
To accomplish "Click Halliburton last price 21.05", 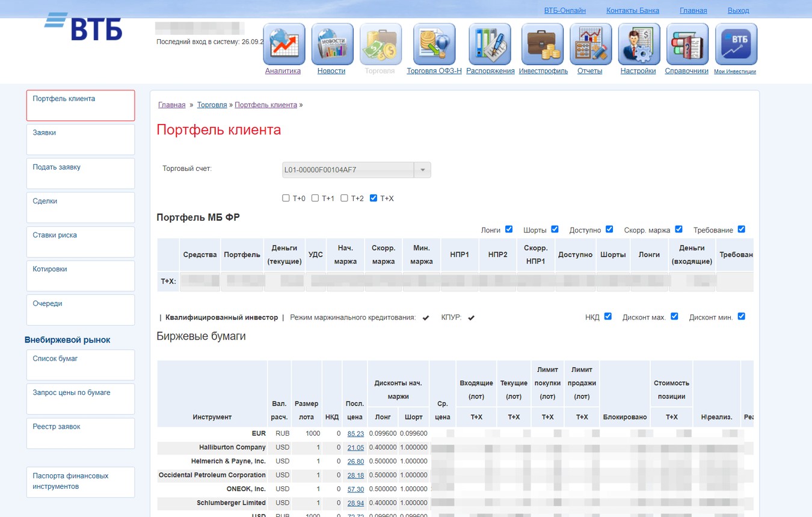I will point(355,447).
